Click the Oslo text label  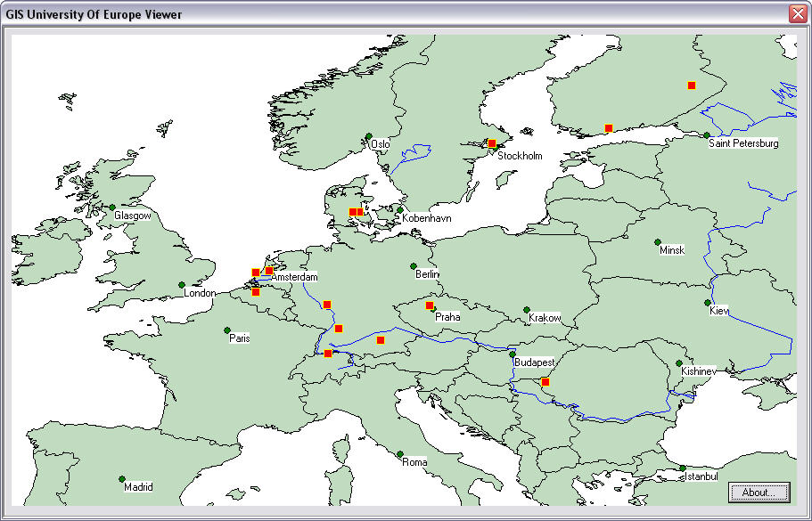(381, 145)
